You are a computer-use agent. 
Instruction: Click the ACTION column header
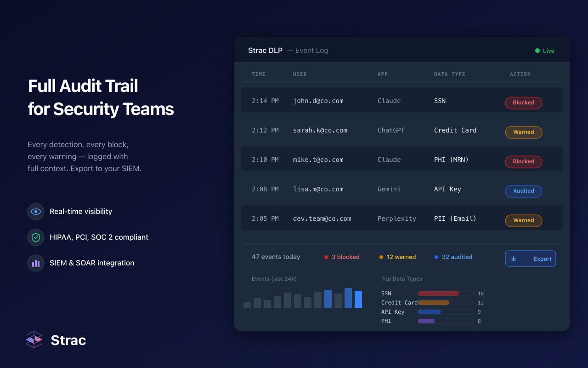[x=520, y=74]
